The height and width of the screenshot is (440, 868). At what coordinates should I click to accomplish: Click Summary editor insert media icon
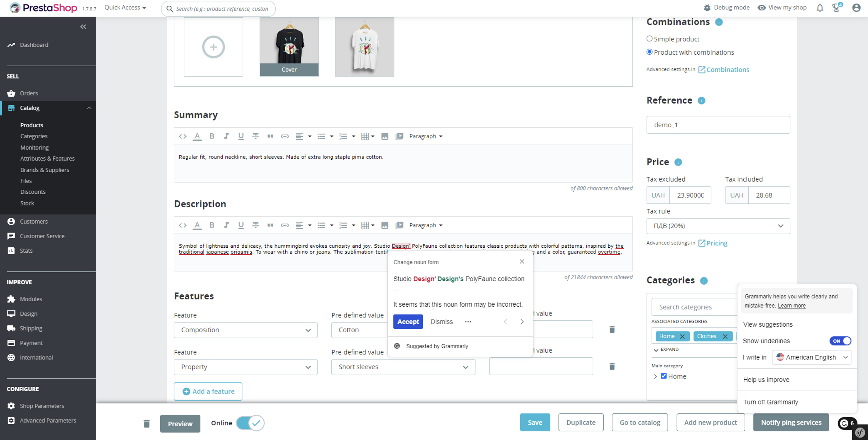(x=399, y=136)
